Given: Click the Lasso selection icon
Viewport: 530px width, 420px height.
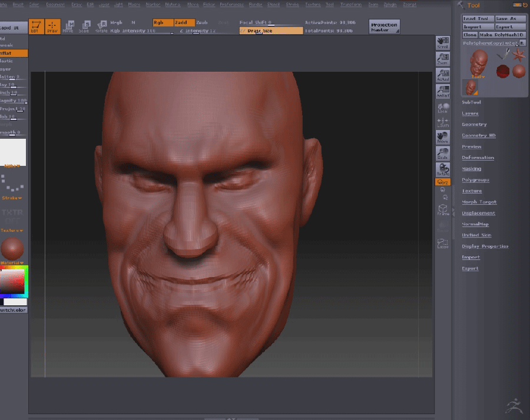Looking at the screenshot, I should point(443,244).
